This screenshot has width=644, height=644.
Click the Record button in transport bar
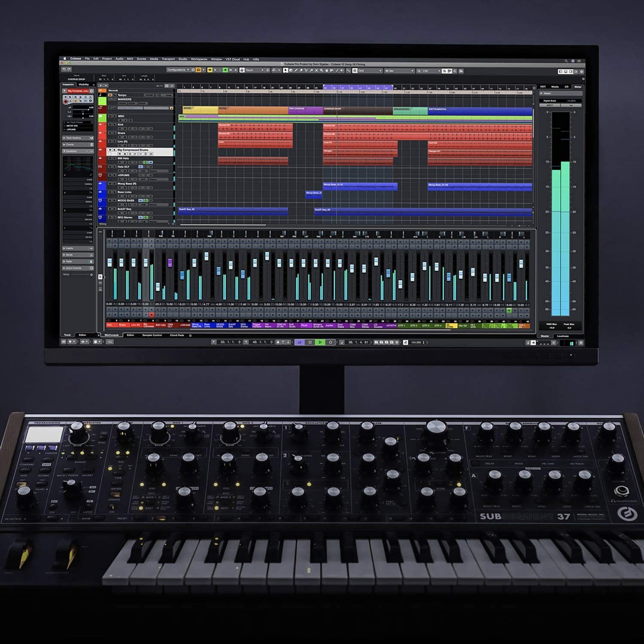coord(330,342)
